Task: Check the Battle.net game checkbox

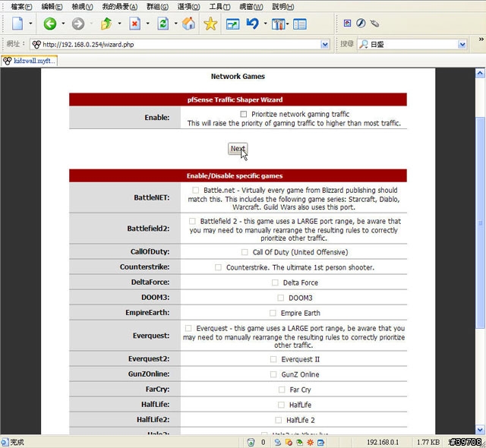Action: [195, 190]
